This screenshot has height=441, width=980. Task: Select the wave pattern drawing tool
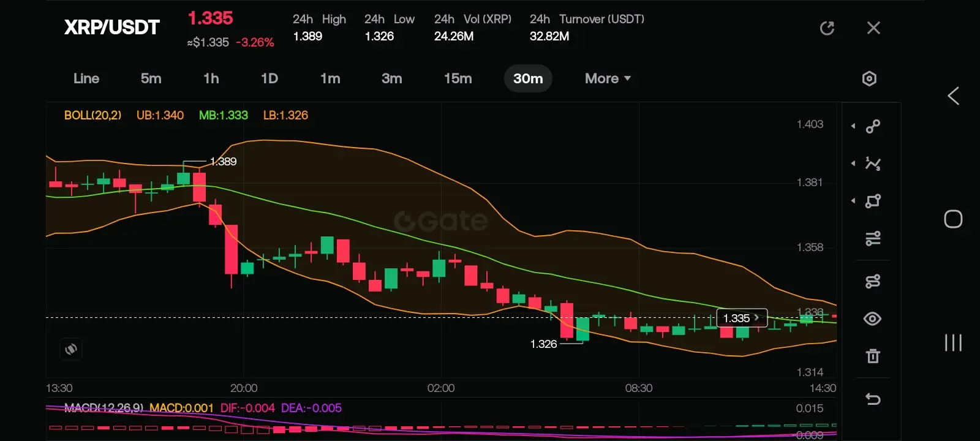click(873, 164)
